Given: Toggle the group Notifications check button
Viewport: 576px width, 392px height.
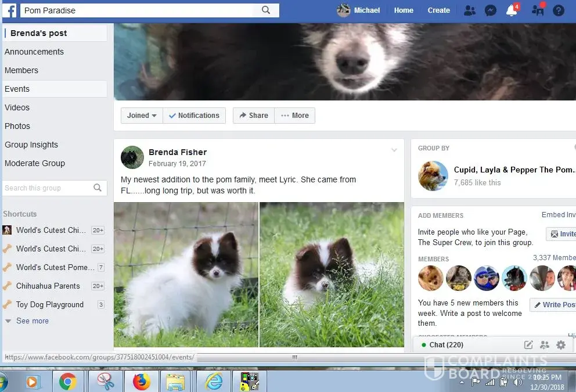Looking at the screenshot, I should (194, 116).
